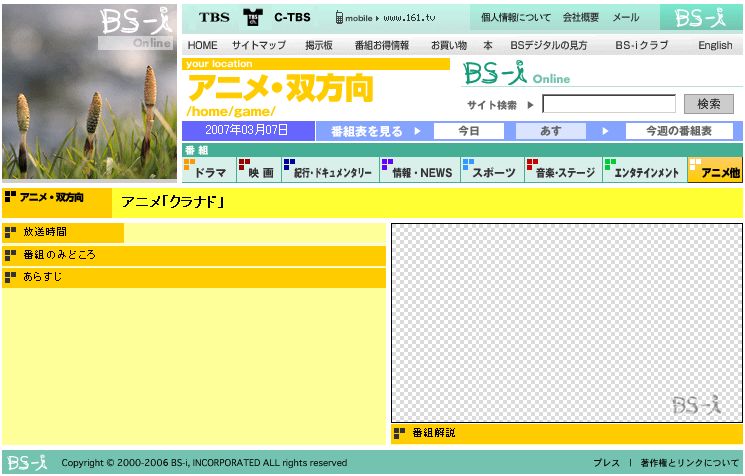The height and width of the screenshot is (476, 745).
Task: Open 本 menu item
Action: click(x=488, y=45)
